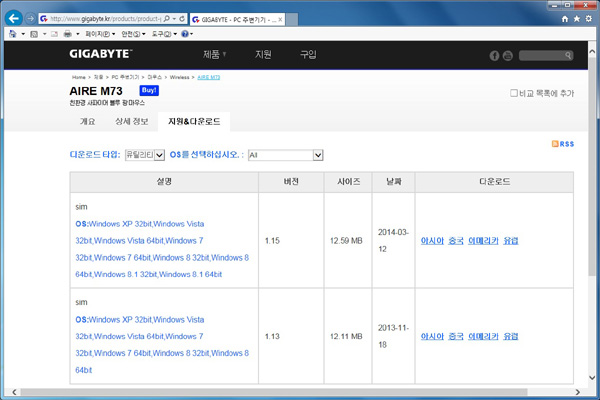Click 유럽 download for version 1.15
The width and height of the screenshot is (600, 400).
510,241
